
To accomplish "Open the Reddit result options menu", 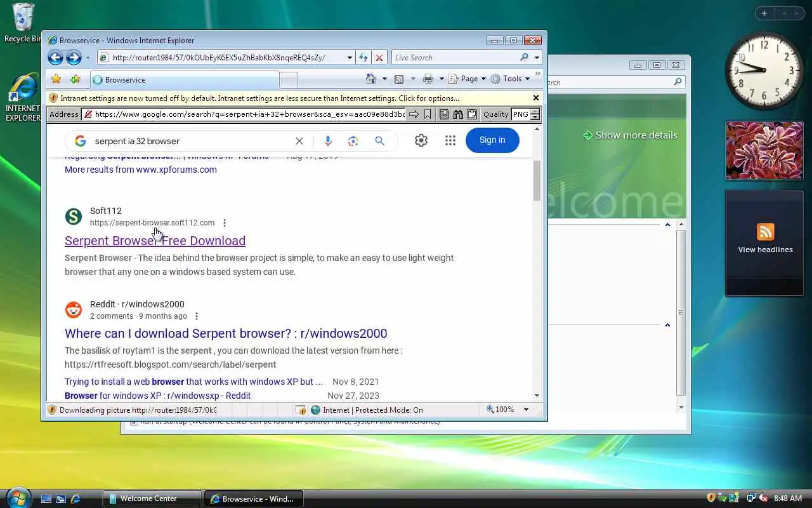I will click(197, 316).
